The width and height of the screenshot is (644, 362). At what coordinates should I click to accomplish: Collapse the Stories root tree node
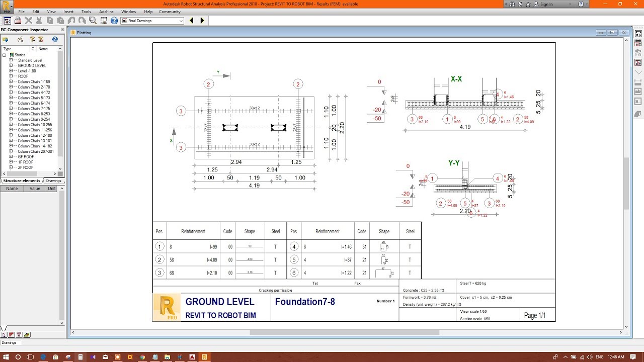5,55
